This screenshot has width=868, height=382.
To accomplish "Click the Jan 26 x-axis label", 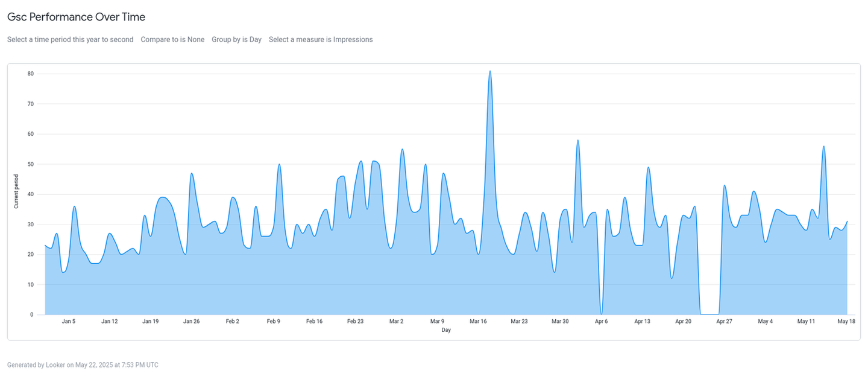I will pos(192,322).
